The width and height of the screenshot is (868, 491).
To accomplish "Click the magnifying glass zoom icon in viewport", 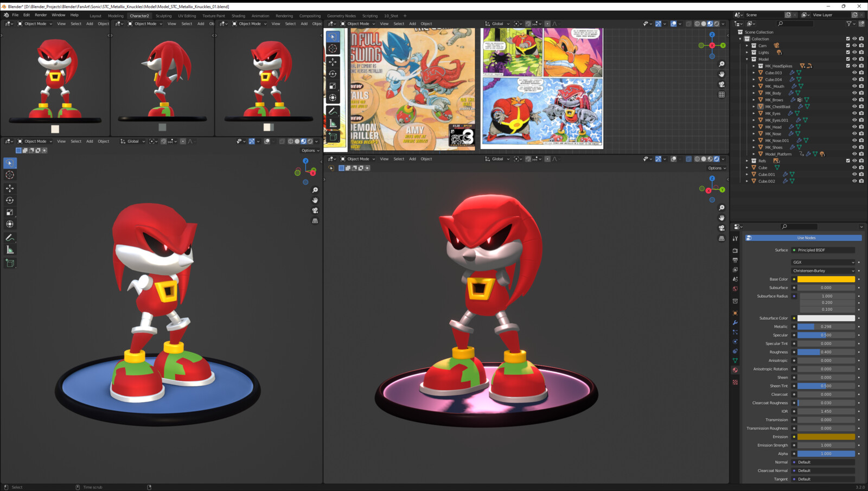I will 315,190.
